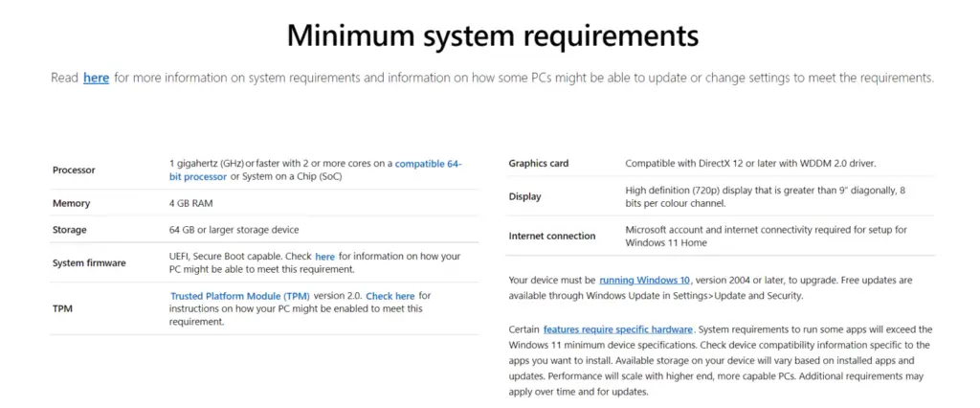This screenshot has width=980, height=408.
Task: Click the 'Minimum system requirements' heading
Action: pyautogui.click(x=493, y=35)
